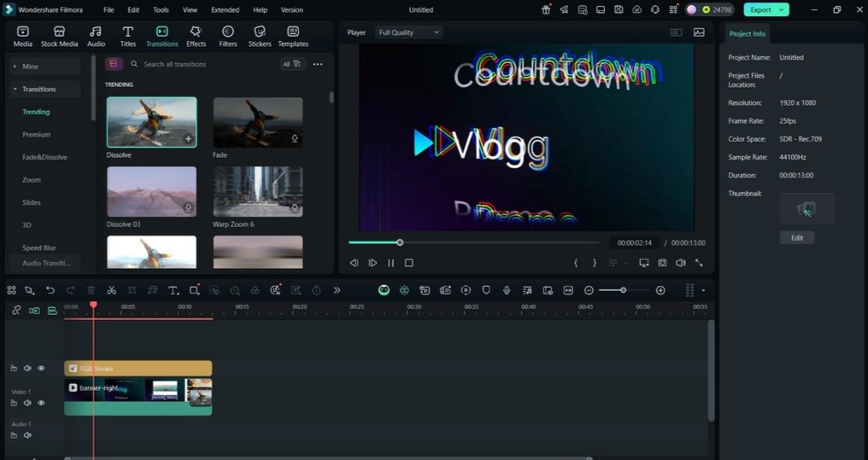Click the red playhead on timeline ruler
Image resolution: width=868 pixels, height=460 pixels.
coord(94,306)
